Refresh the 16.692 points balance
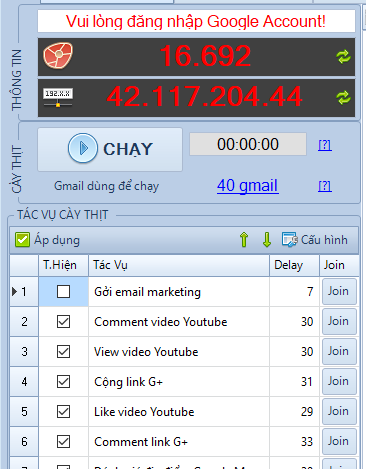366x469 pixels. coord(343,57)
